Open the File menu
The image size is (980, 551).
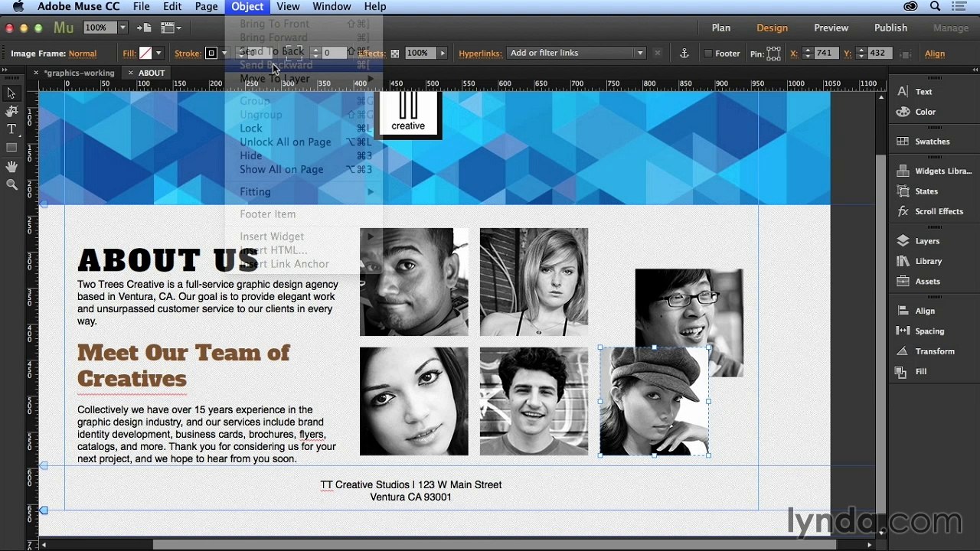[141, 6]
